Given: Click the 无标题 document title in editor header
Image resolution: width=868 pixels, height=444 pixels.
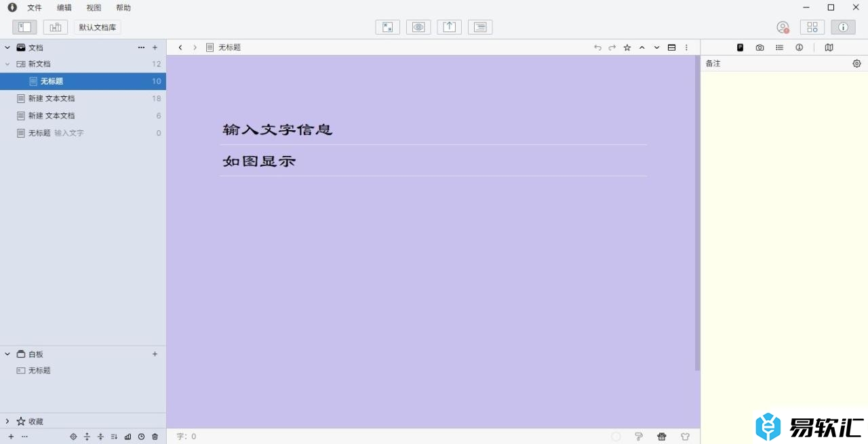Looking at the screenshot, I should (229, 47).
